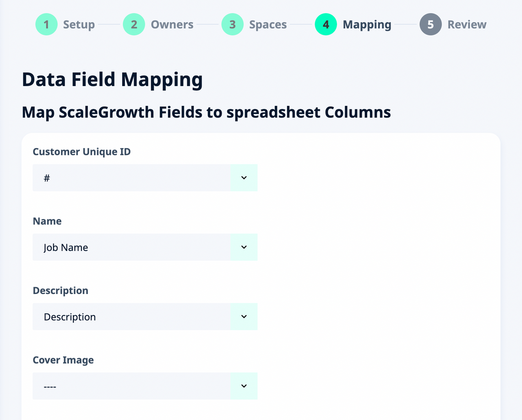Viewport: 522px width, 420px height.
Task: Open the Owners step label
Action: 172,24
